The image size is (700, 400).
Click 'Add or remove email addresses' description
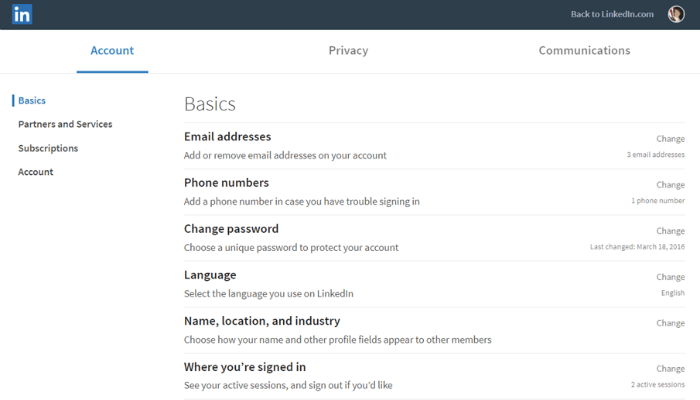pyautogui.click(x=285, y=155)
